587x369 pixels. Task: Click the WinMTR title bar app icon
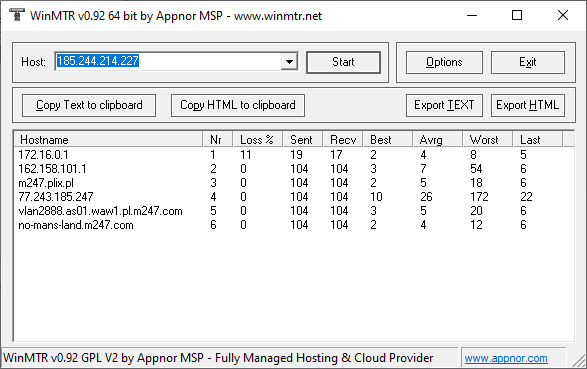point(16,15)
